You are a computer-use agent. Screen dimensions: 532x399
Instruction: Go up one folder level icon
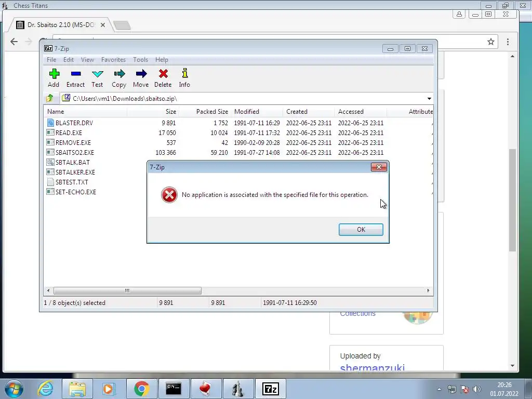click(x=50, y=98)
